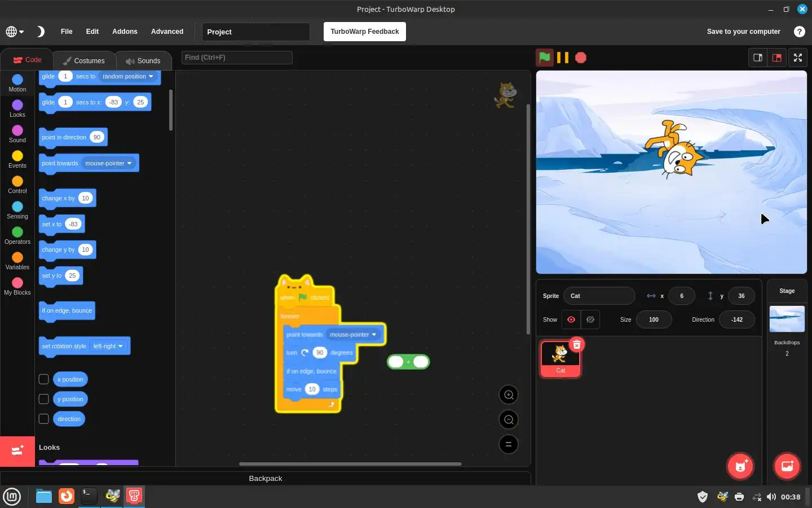The height and width of the screenshot is (508, 812).
Task: Open palette point towards mouse-pointer dropdown
Action: (108, 163)
